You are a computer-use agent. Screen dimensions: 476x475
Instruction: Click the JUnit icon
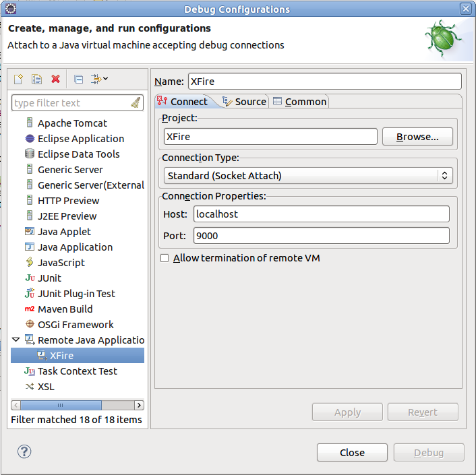(30, 278)
